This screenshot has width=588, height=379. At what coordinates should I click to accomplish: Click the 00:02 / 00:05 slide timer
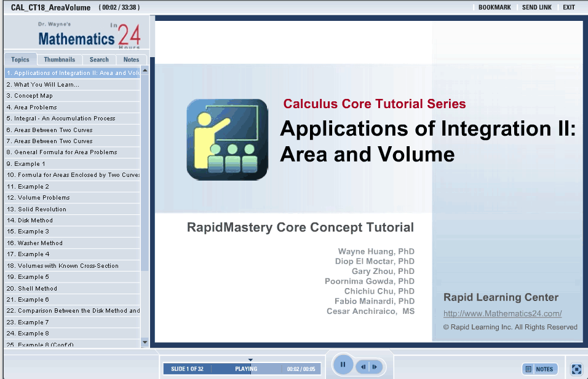301,369
